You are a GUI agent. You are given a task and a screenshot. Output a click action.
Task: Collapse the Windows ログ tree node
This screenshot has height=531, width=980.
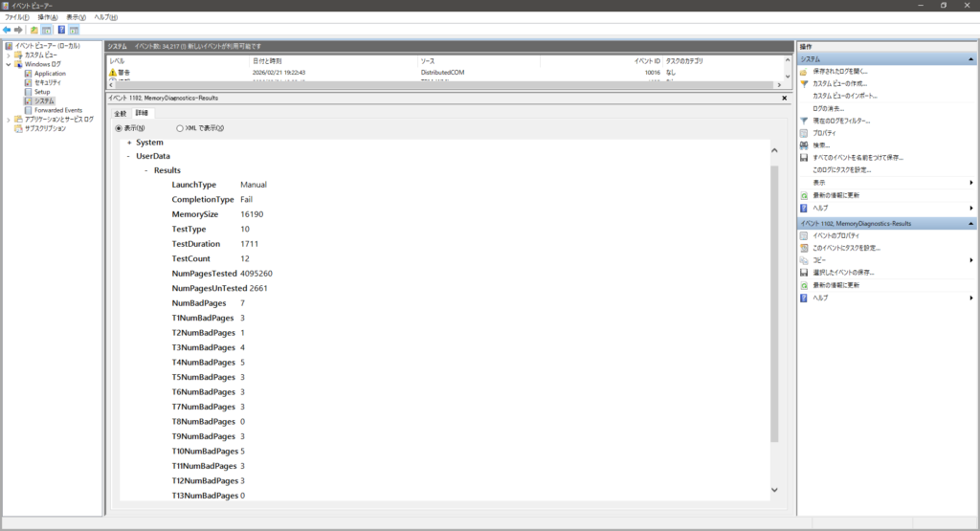(x=9, y=64)
